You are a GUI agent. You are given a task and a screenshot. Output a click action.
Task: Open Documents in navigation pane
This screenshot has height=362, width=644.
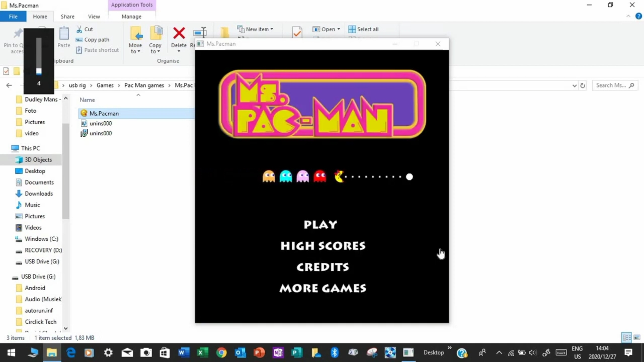point(39,182)
